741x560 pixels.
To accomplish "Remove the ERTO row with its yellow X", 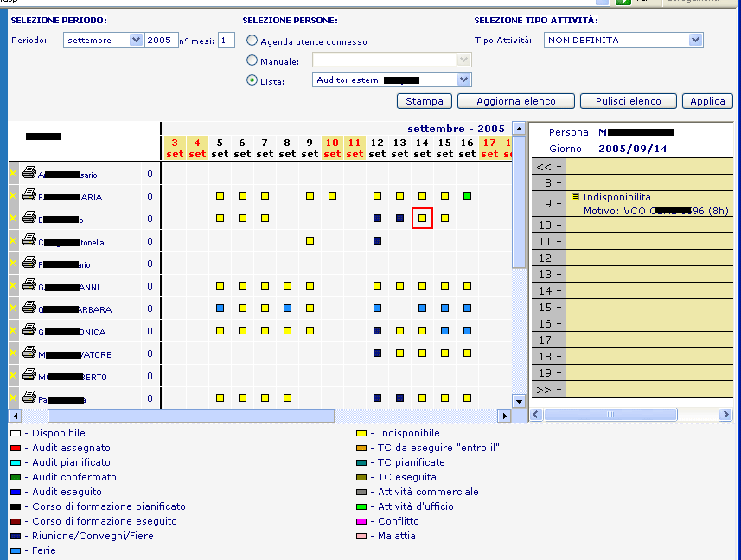I will coord(13,376).
